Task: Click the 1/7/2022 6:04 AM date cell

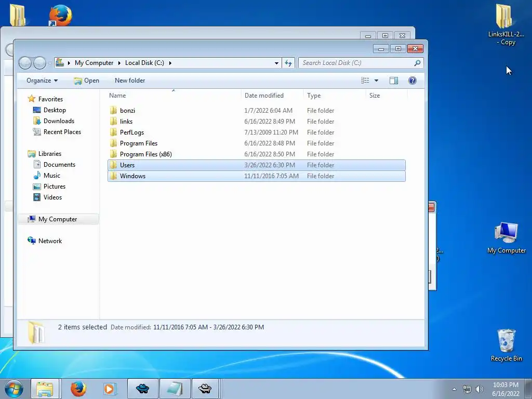Action: [268, 111]
